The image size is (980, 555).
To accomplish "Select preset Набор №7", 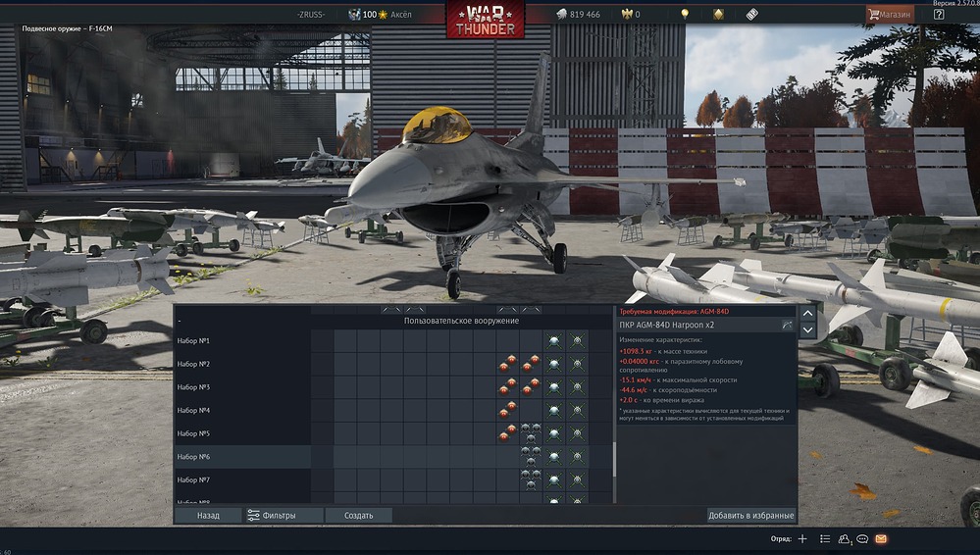I will tap(242, 480).
